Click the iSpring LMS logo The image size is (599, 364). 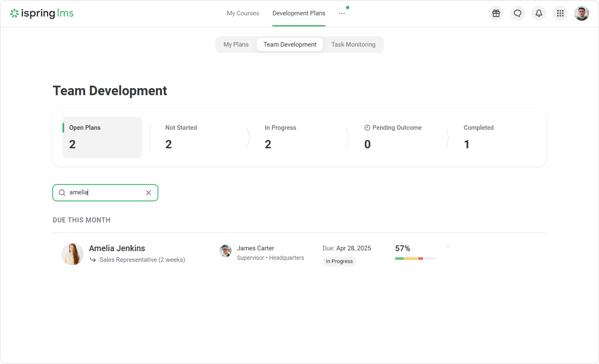tap(42, 13)
